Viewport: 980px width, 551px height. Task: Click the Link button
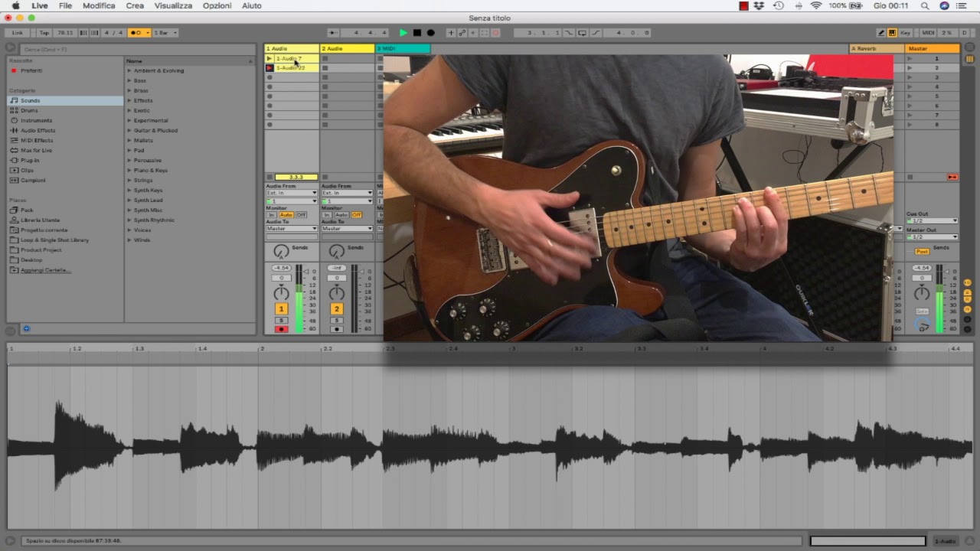(17, 33)
